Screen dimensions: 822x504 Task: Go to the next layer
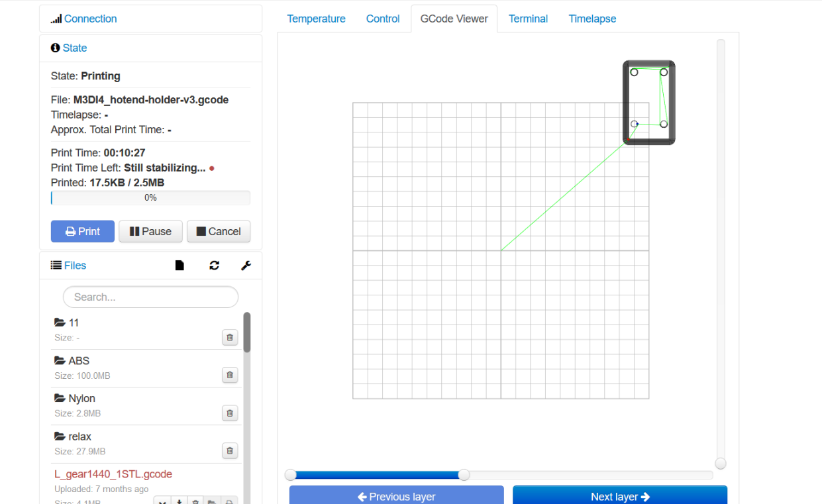[x=619, y=496]
